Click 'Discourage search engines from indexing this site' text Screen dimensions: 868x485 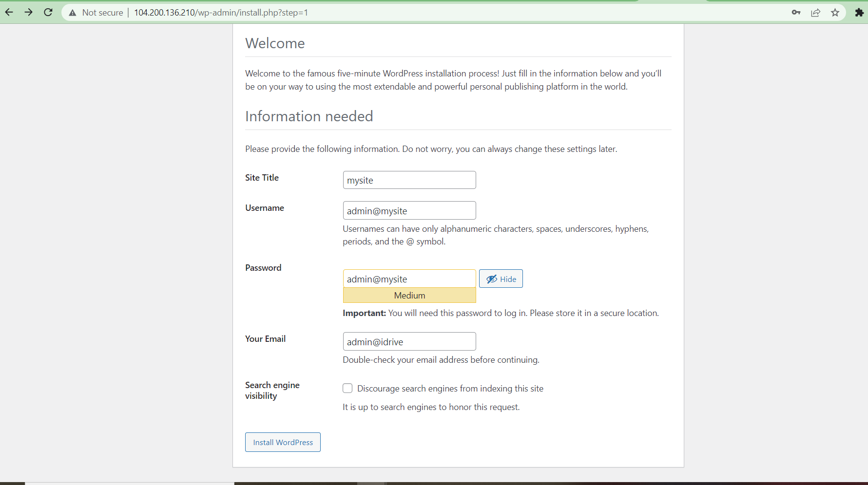coord(450,389)
